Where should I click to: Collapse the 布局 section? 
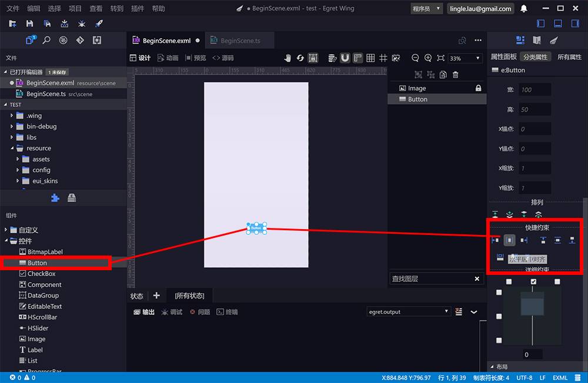[492, 367]
